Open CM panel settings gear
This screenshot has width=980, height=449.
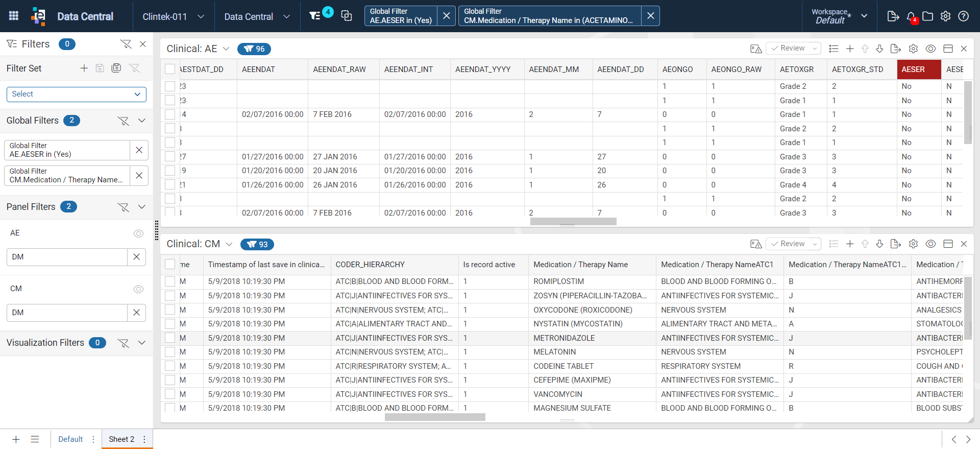pos(913,244)
